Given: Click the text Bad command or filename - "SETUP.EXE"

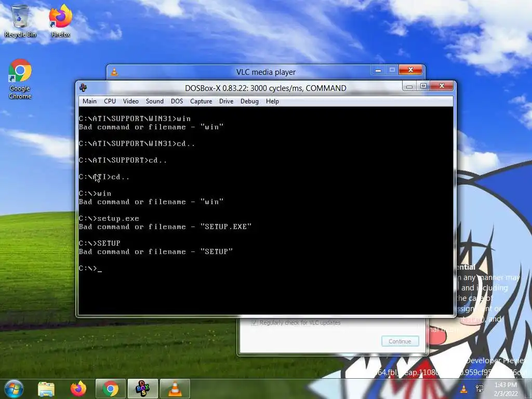Looking at the screenshot, I should coord(165,227).
